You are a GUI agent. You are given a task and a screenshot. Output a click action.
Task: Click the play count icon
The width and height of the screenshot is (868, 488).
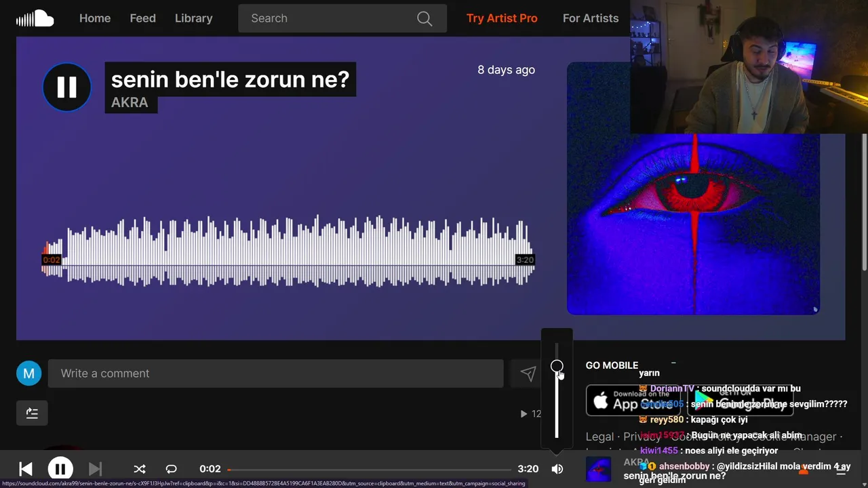coord(524,413)
